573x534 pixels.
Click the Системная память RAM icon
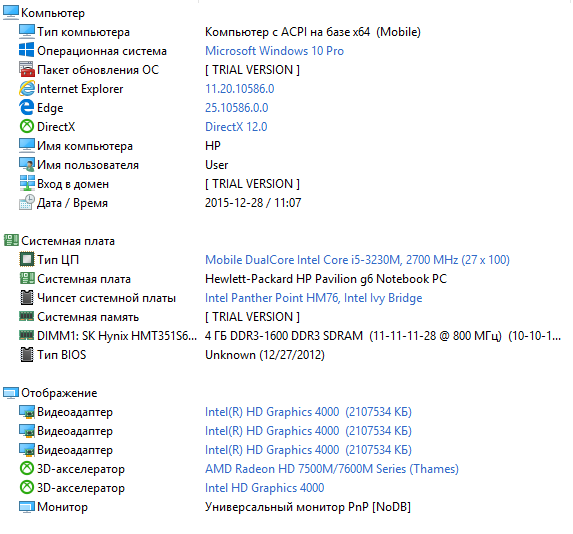pyautogui.click(x=27, y=316)
